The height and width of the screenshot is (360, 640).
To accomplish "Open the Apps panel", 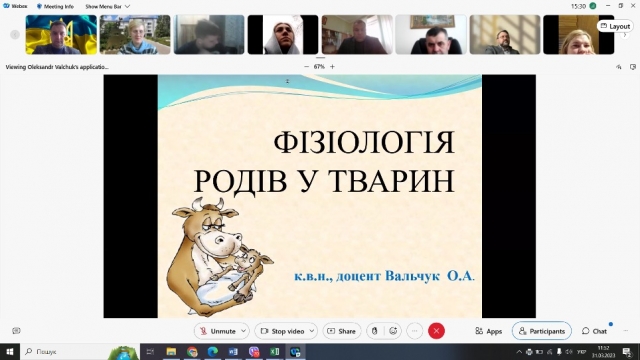I will pos(489,331).
